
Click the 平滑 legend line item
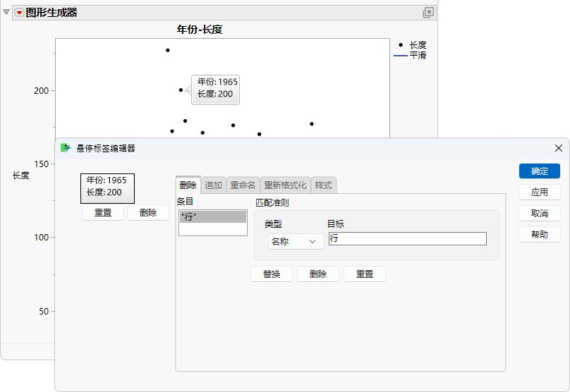[x=411, y=55]
